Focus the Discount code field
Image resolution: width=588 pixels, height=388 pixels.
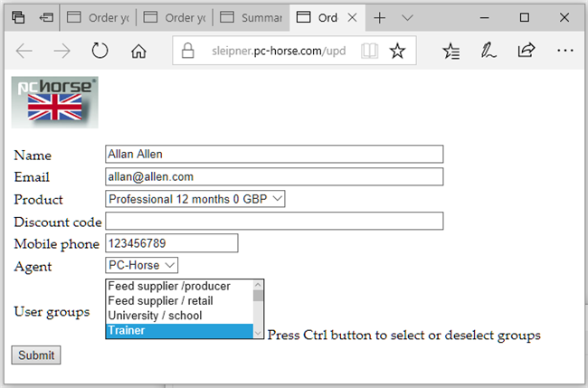pyautogui.click(x=274, y=221)
